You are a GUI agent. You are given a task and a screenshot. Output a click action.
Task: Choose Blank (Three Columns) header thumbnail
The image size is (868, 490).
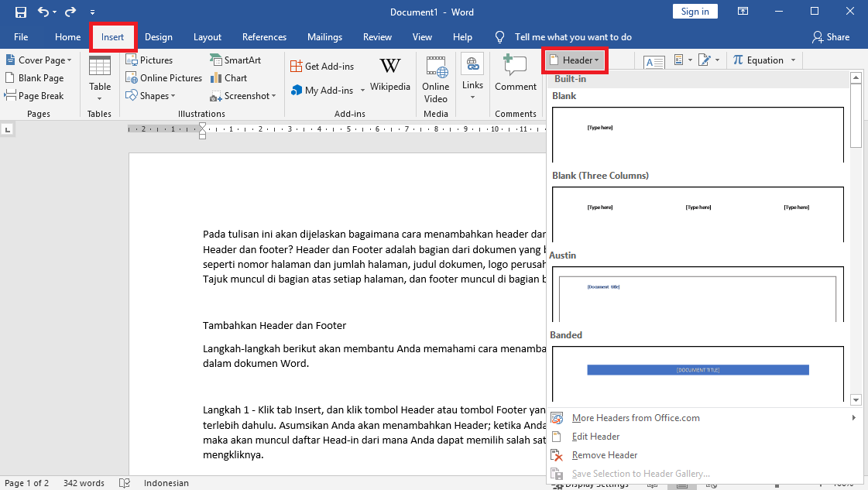point(698,214)
